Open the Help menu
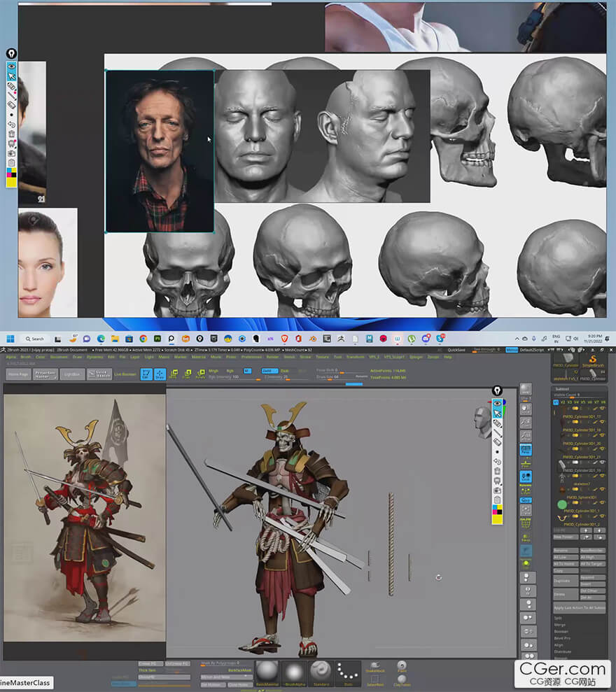Screen dimensions: 616x692 click(x=448, y=357)
